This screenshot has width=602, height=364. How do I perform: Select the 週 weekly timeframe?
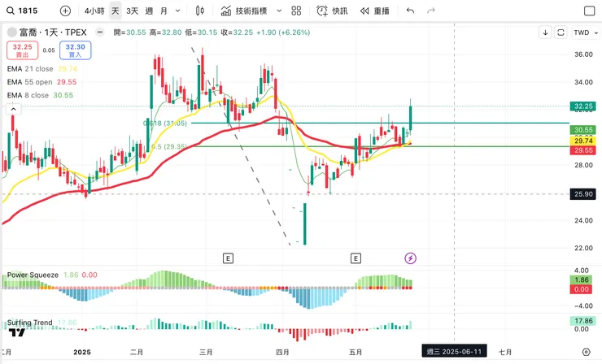[149, 11]
